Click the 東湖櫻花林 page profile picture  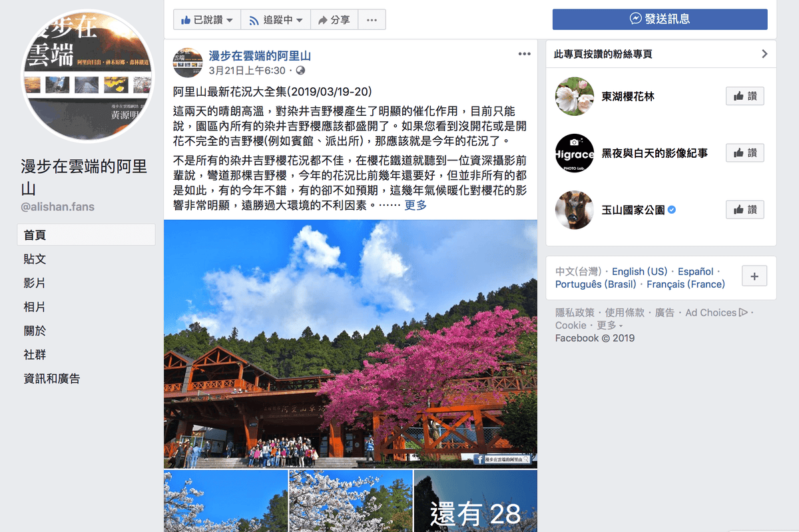pos(575,97)
